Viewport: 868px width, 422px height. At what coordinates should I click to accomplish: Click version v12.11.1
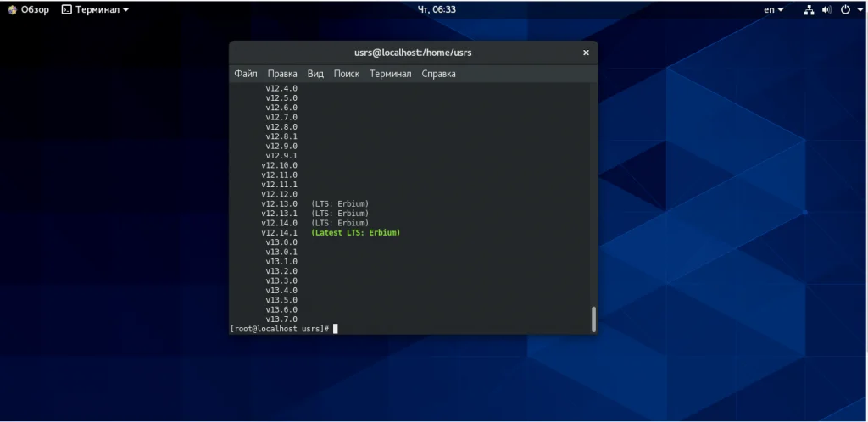pos(280,185)
